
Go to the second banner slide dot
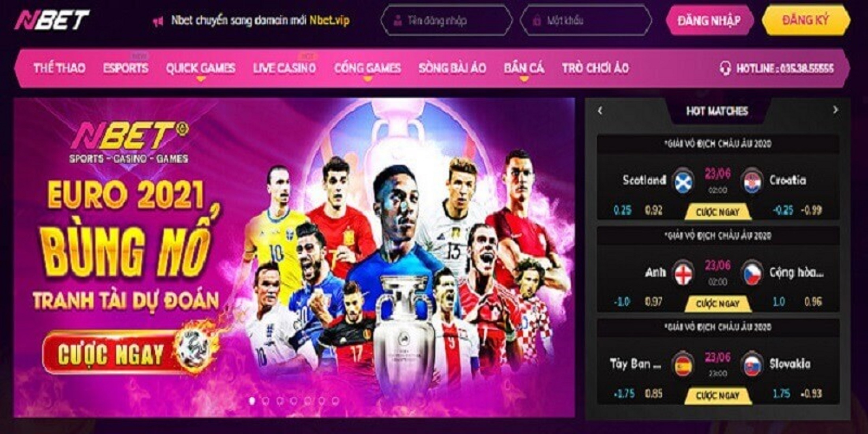266,401
